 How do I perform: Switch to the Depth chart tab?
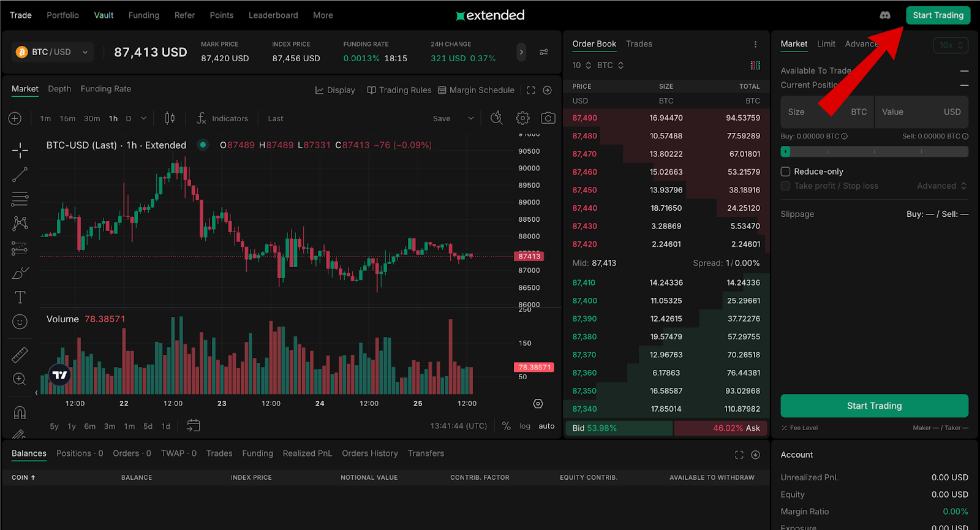tap(59, 89)
